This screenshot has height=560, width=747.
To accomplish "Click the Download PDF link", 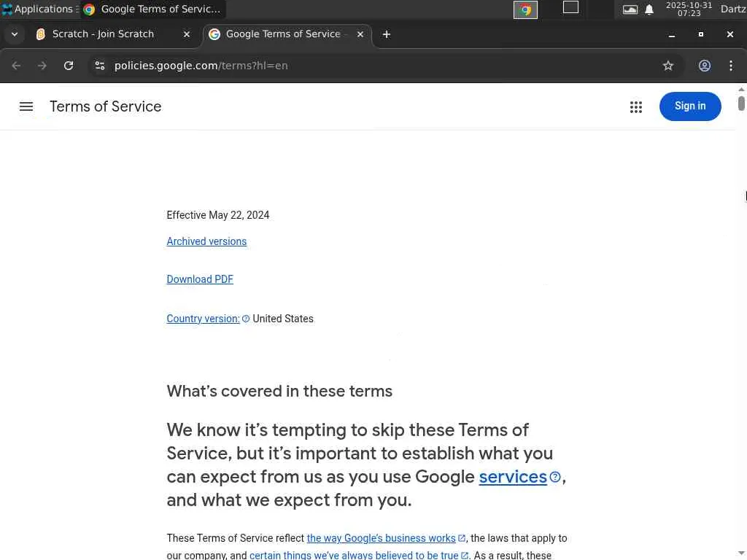I will (x=200, y=279).
